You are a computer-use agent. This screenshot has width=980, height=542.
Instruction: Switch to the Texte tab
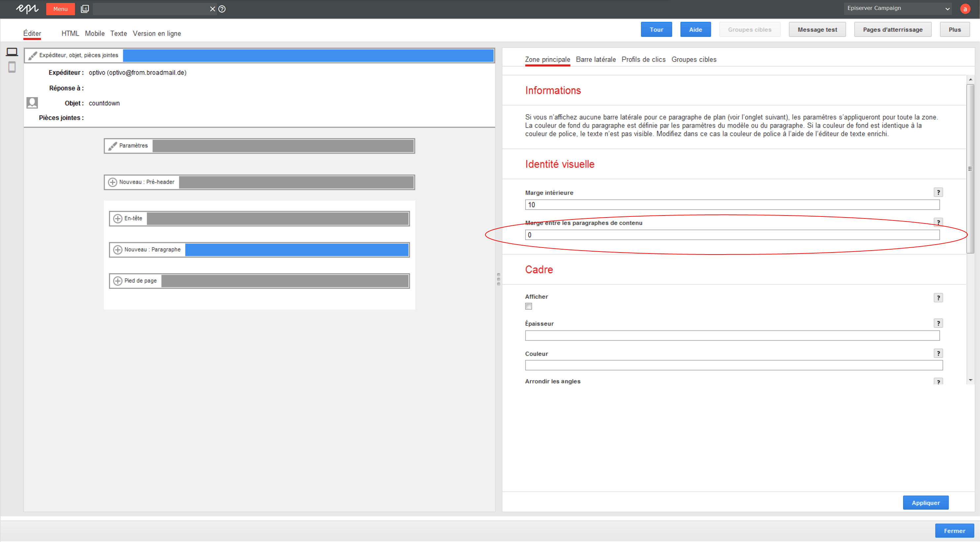119,33
